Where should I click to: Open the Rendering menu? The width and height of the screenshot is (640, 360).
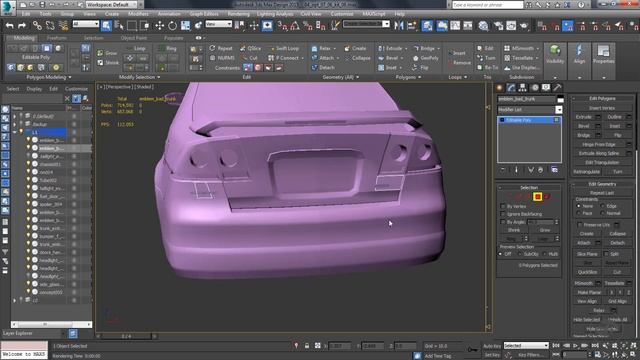[238, 14]
